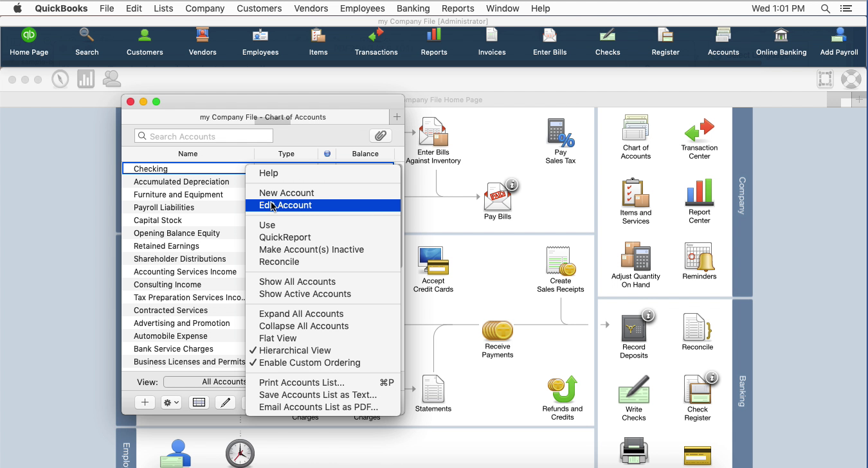868x468 pixels.
Task: Open Transaction Center in Company panel
Action: click(700, 138)
